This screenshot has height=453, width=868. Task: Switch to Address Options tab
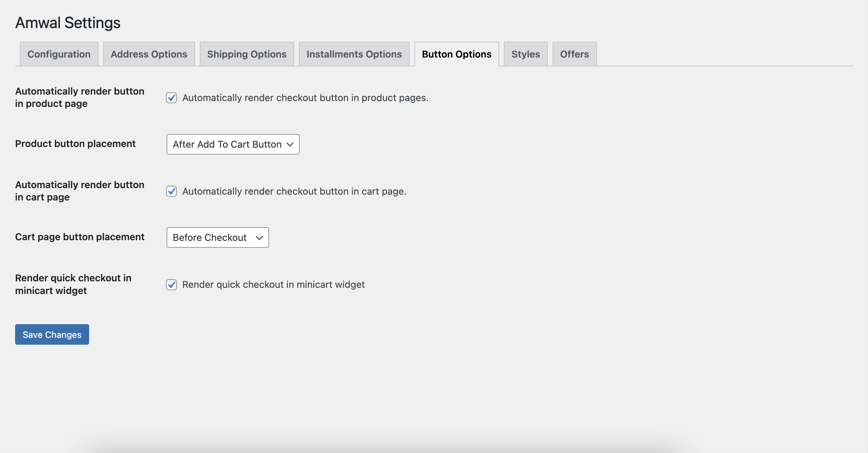point(149,54)
